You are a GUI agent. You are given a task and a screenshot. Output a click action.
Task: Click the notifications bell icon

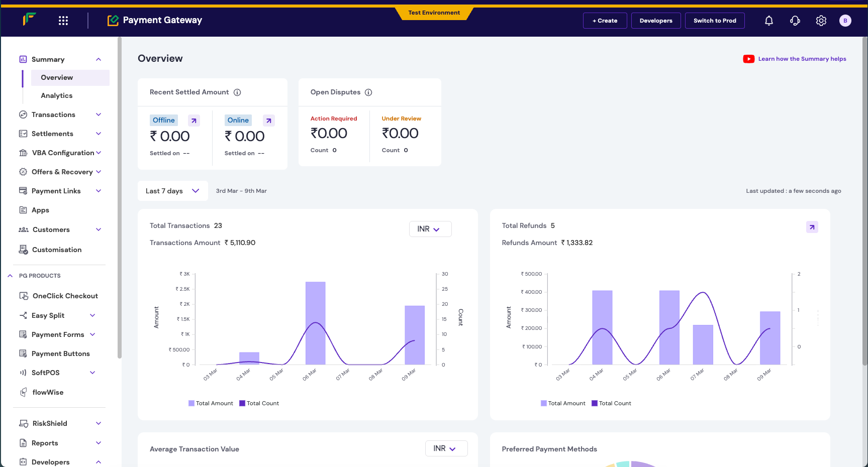(x=769, y=21)
